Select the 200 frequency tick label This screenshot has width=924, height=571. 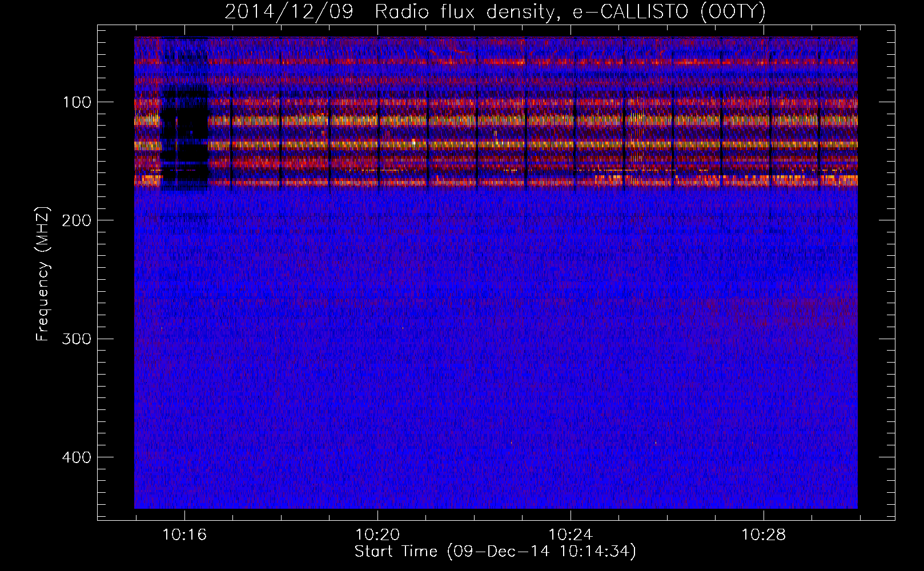click(77, 220)
